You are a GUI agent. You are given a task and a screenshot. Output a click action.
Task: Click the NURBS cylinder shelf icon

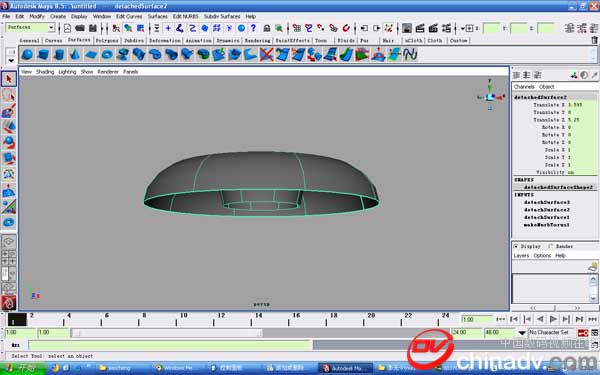point(59,54)
